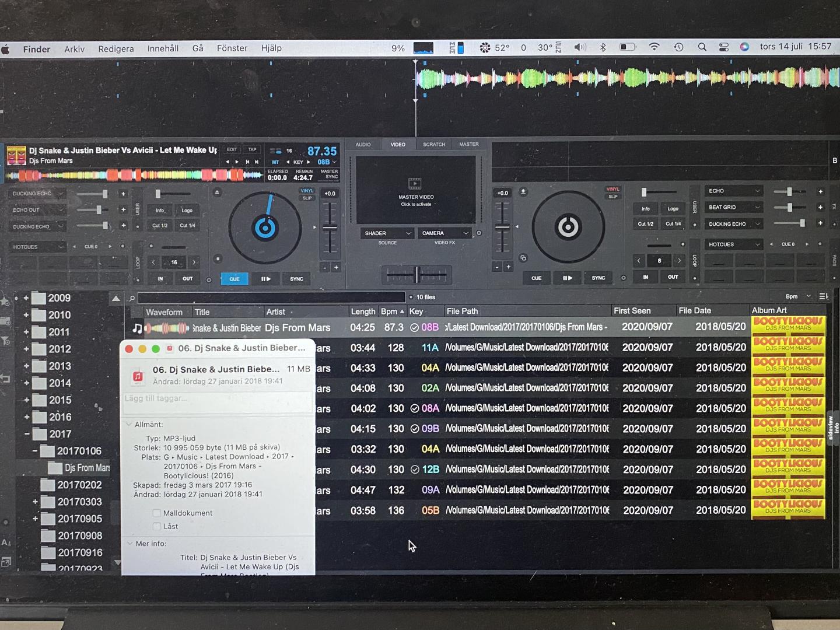The height and width of the screenshot is (630, 840).
Task: Click the video crossfader slider
Action: pos(416,274)
